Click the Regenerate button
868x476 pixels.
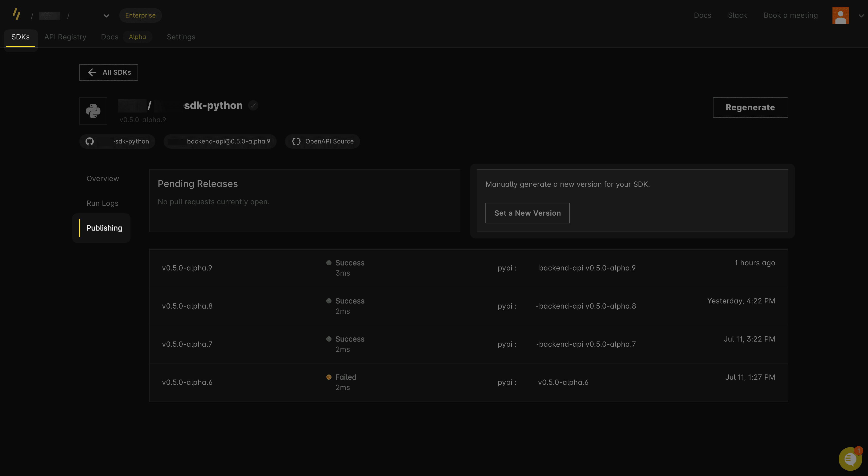[x=750, y=107]
